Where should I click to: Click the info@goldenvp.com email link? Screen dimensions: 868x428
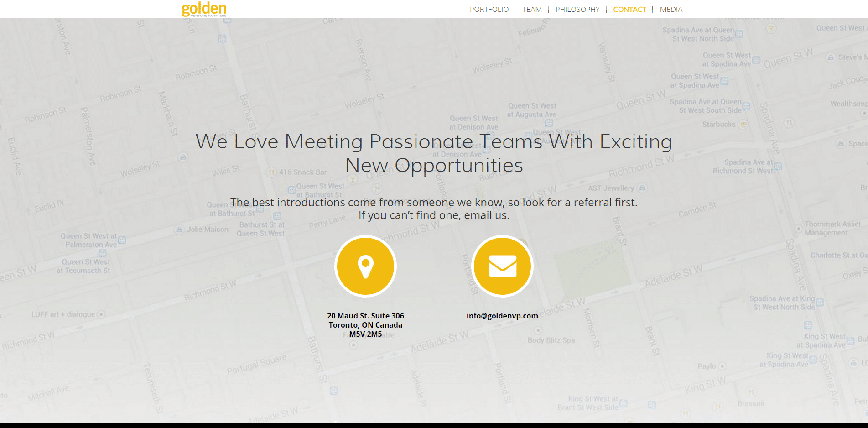point(502,316)
